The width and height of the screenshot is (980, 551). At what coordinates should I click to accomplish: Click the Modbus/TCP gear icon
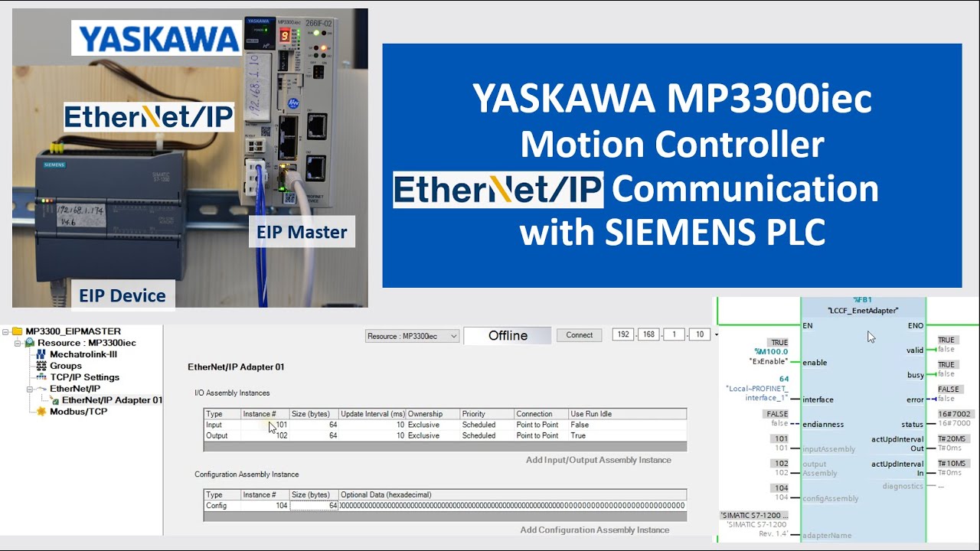coord(41,412)
